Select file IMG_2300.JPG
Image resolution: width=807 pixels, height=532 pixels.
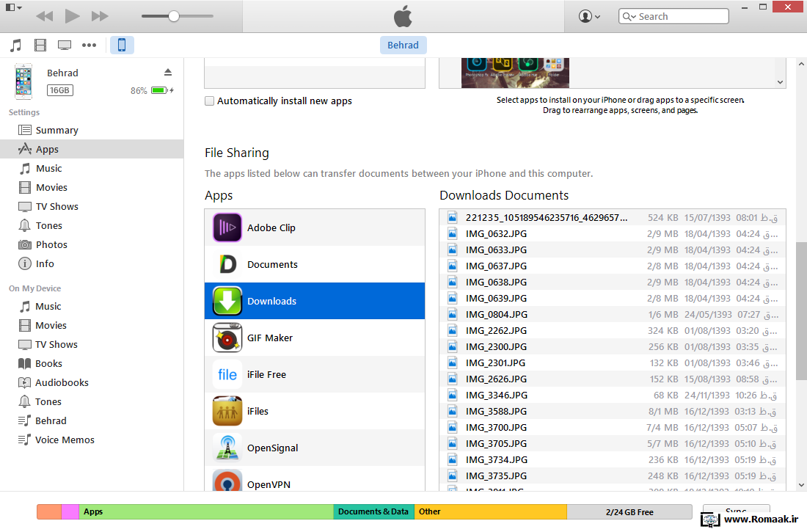[613, 346]
